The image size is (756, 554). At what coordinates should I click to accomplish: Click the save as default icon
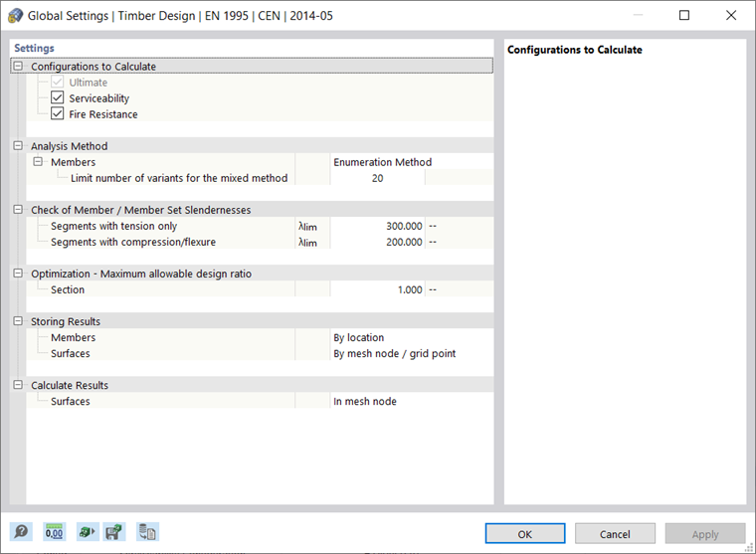coord(114,532)
